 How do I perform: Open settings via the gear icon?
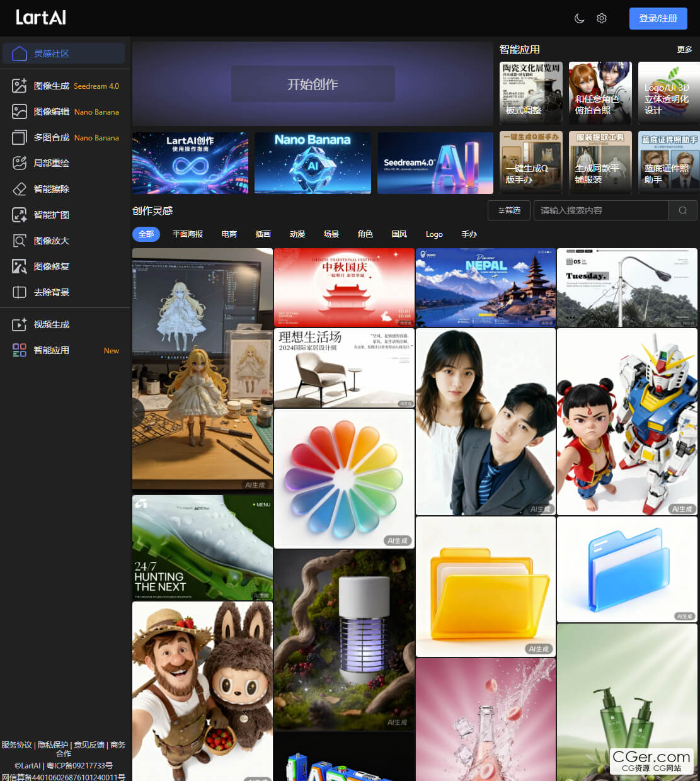coord(602,19)
